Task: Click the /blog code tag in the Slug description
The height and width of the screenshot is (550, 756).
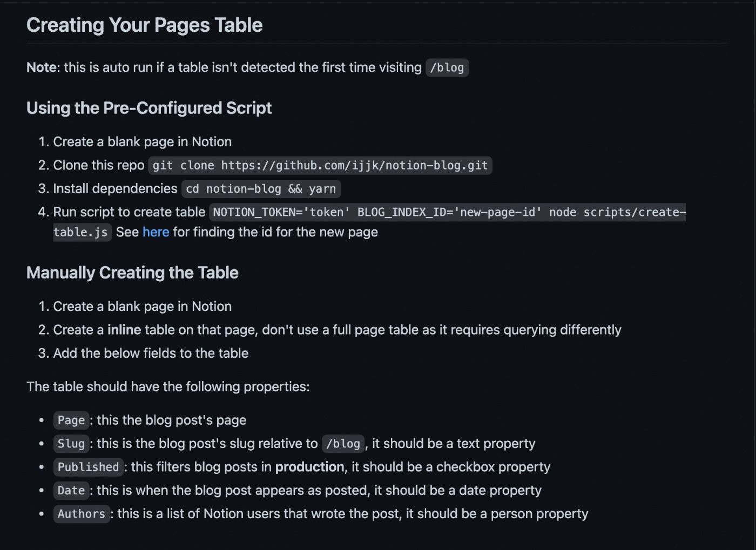Action: tap(343, 444)
